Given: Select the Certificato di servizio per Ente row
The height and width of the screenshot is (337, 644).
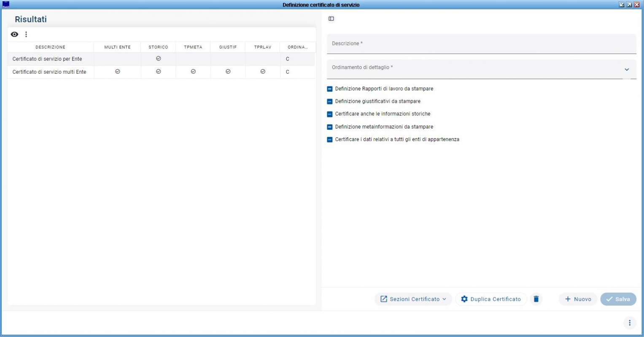Looking at the screenshot, I should pyautogui.click(x=47, y=59).
